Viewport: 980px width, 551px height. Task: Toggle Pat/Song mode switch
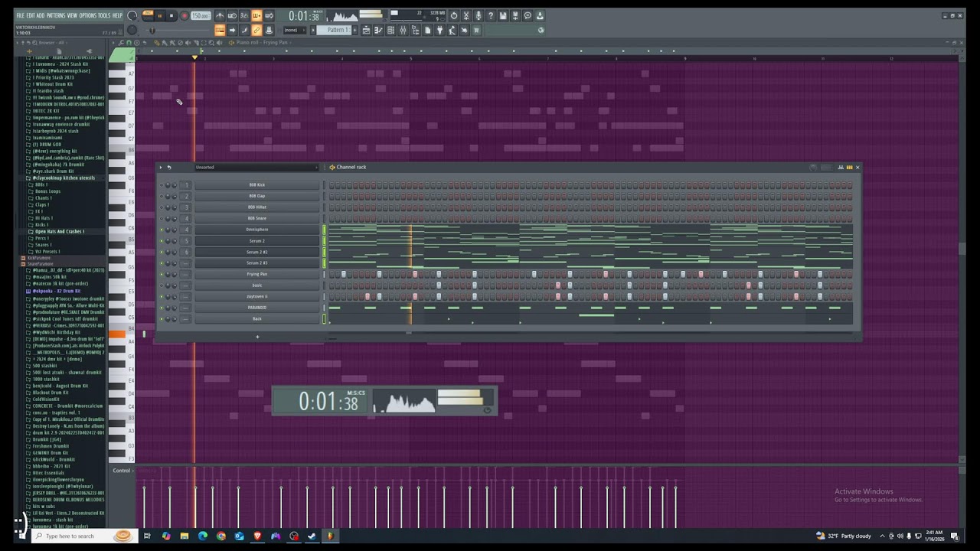147,15
